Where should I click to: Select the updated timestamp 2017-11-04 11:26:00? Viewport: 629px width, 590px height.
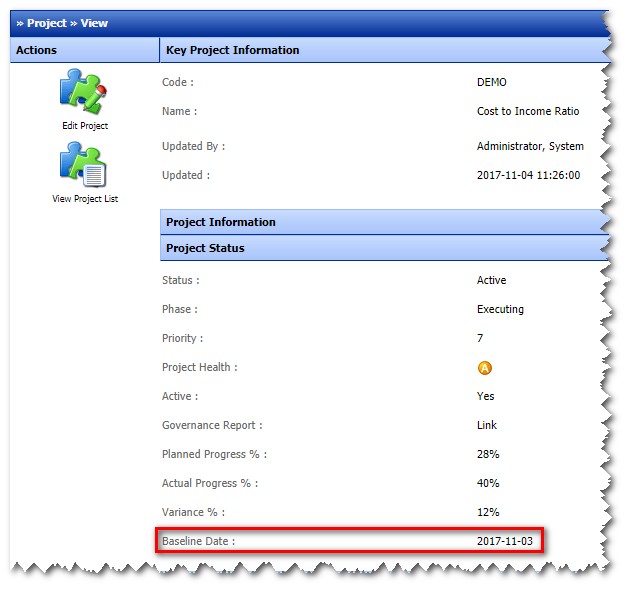[x=528, y=175]
